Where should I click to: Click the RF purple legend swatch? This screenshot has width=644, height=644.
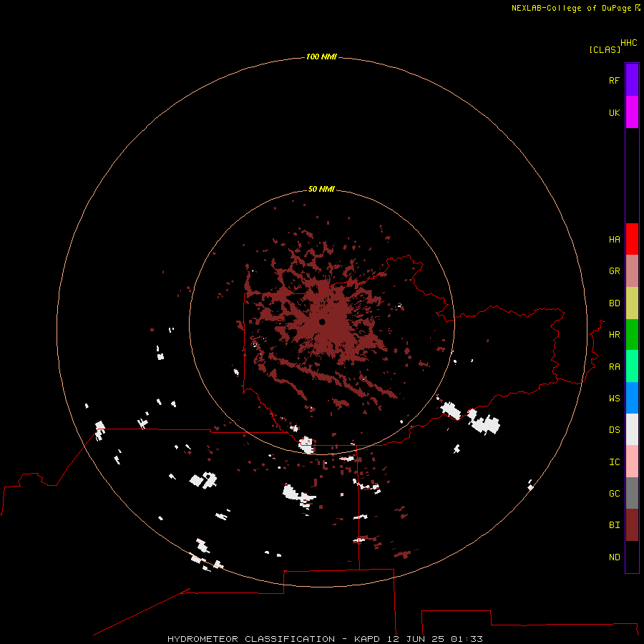click(632, 80)
